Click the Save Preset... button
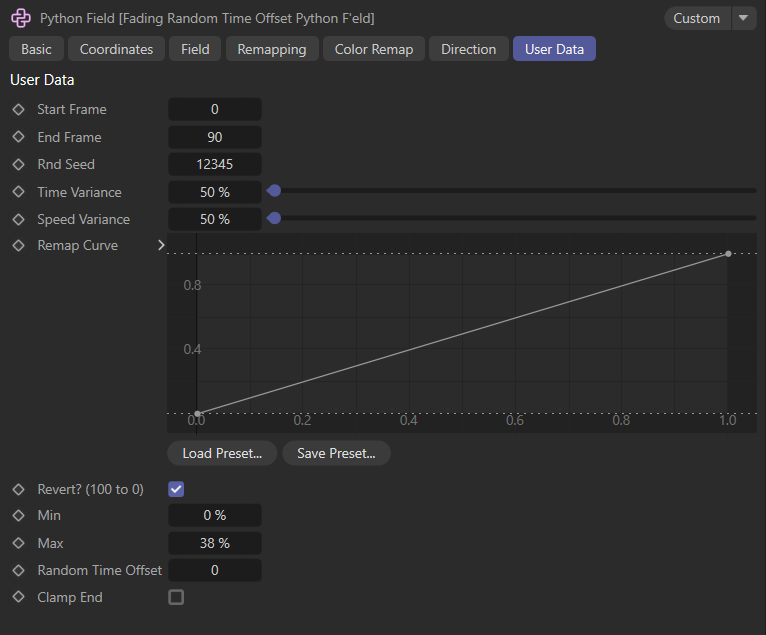 point(336,453)
